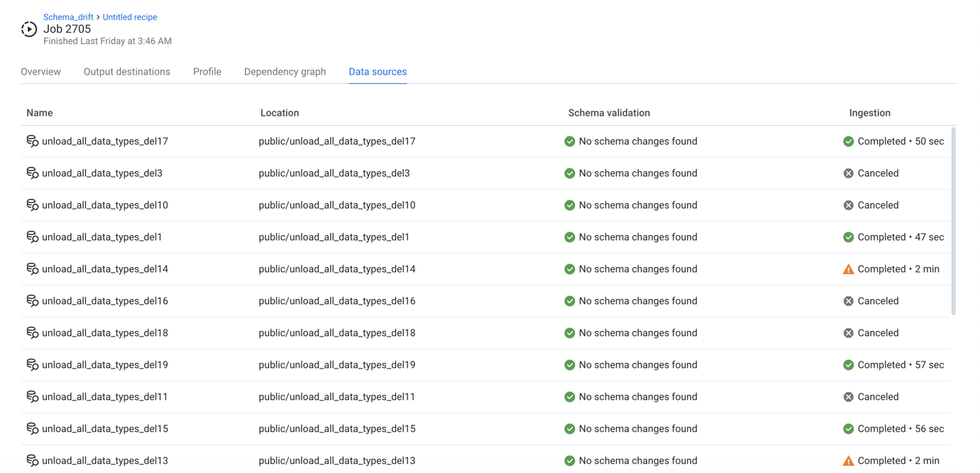This screenshot has width=980, height=473.
Task: Open the Schema_drift breadcrumb link
Action: 68,16
